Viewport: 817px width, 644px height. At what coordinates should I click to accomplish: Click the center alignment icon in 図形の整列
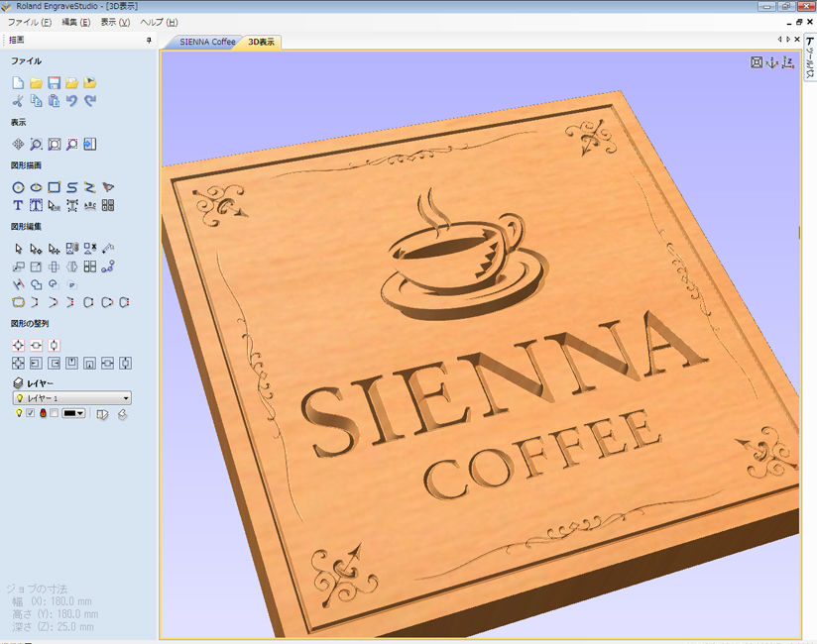point(18,345)
